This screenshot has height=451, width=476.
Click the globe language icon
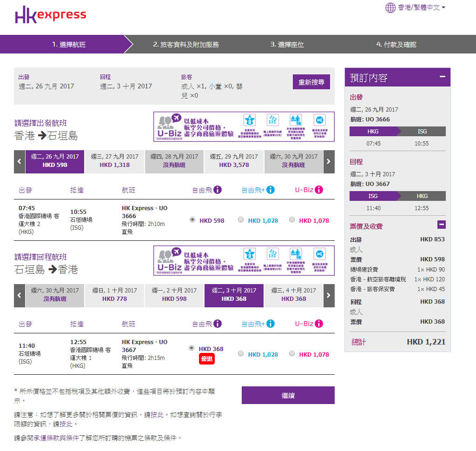tap(390, 8)
